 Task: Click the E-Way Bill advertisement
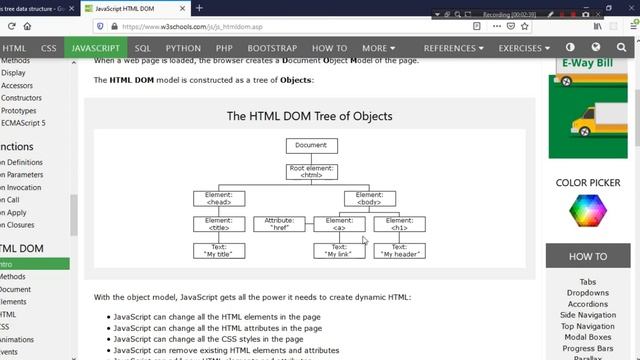[x=588, y=108]
